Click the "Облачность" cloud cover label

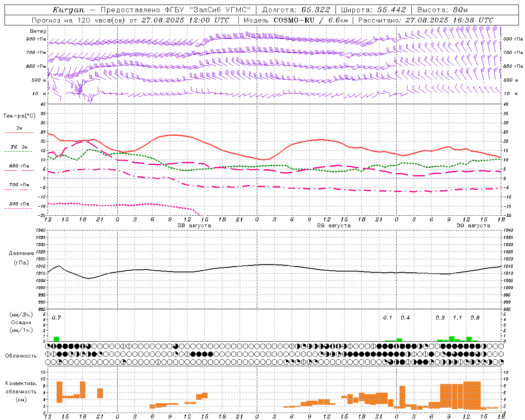pyautogui.click(x=21, y=356)
